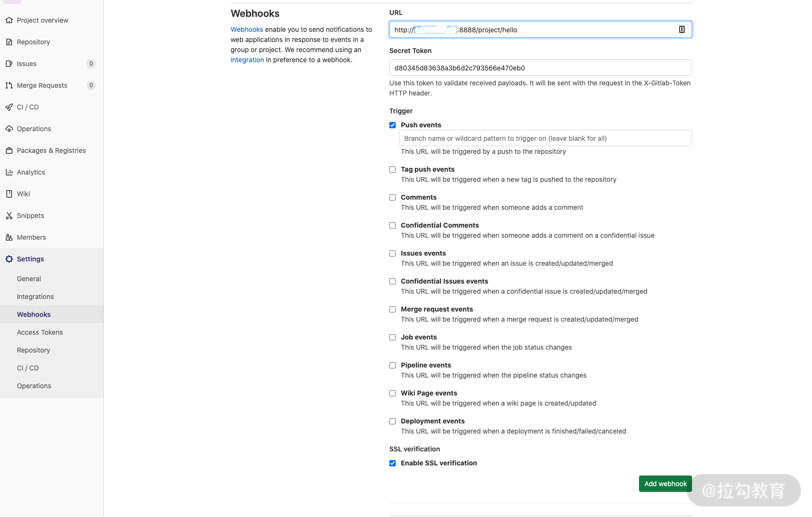Screen dimensions: 812x517
Task: Click the CI / CD rocket icon
Action: click(9, 107)
